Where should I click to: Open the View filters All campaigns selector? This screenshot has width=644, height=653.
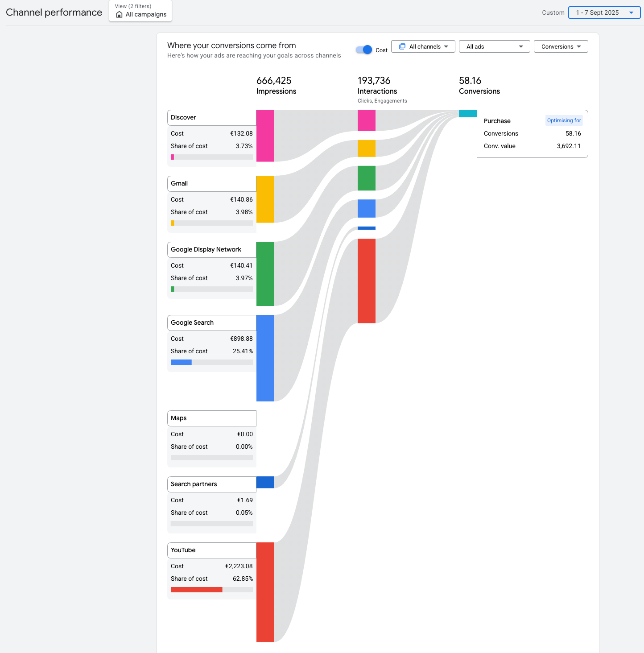140,11
